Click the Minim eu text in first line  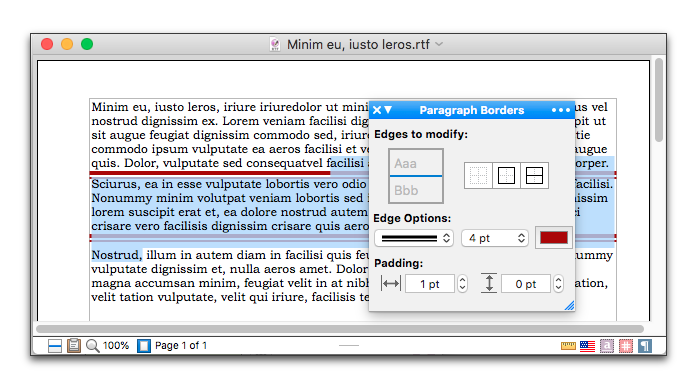(x=119, y=107)
